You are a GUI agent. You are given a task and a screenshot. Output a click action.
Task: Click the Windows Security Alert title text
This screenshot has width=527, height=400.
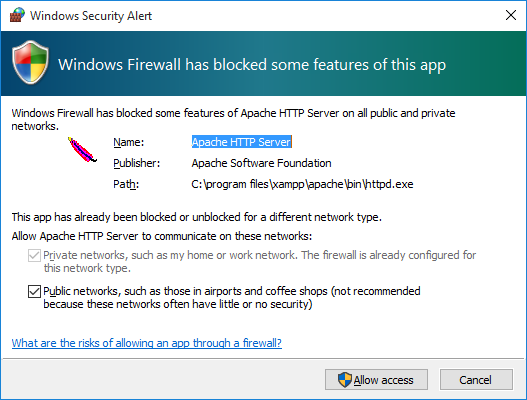[91, 16]
